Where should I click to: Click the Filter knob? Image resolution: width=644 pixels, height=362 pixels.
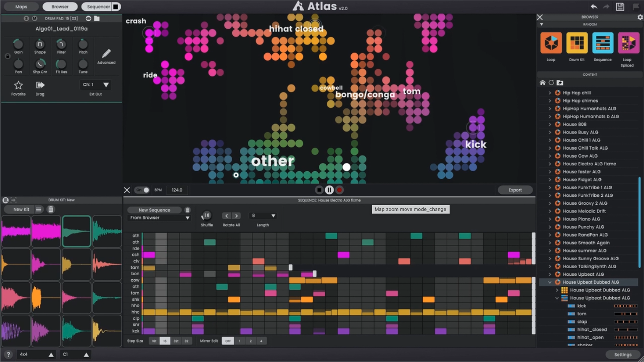(x=61, y=44)
